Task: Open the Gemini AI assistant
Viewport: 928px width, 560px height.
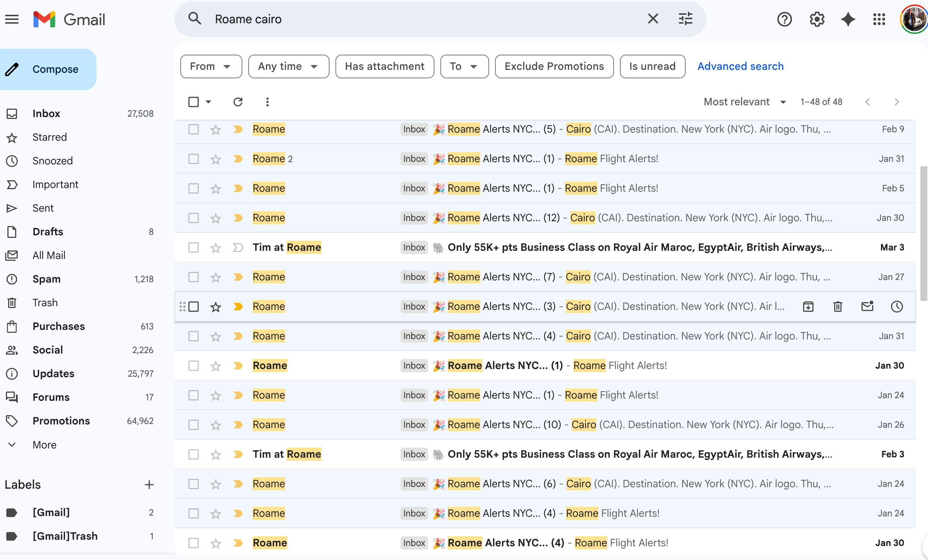Action: (847, 19)
